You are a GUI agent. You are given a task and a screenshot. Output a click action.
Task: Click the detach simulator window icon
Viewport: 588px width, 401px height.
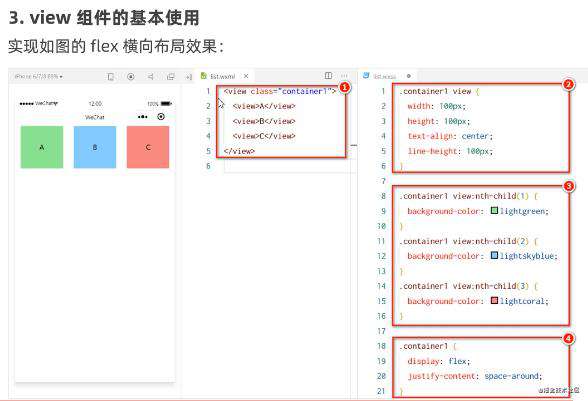(171, 77)
